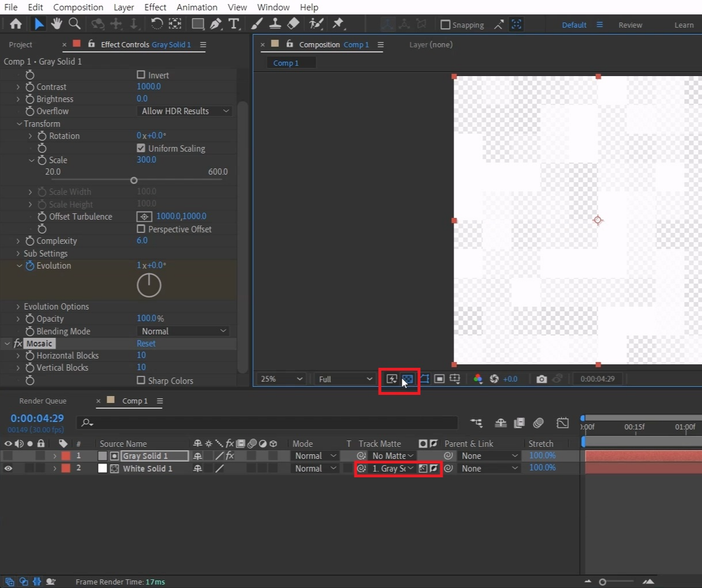Select the Clone Stamp tool
Viewport: 702px width, 588px height.
[x=275, y=24]
